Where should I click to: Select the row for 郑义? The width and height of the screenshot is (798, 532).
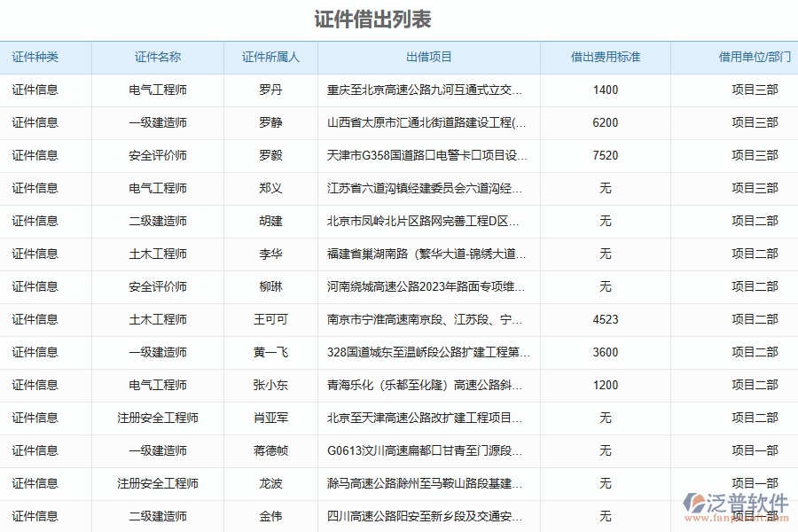[270, 188]
